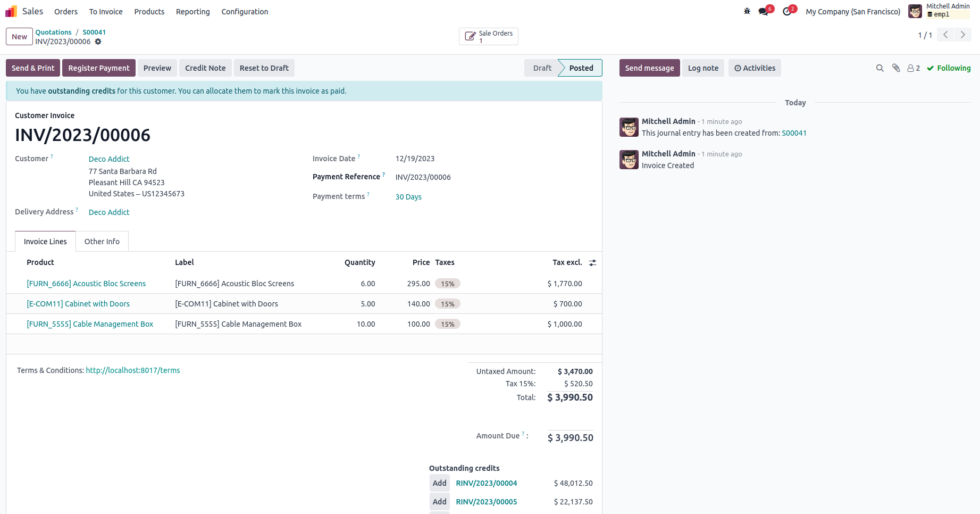Click the Register Payment button
The width and height of the screenshot is (980, 514).
click(x=99, y=68)
